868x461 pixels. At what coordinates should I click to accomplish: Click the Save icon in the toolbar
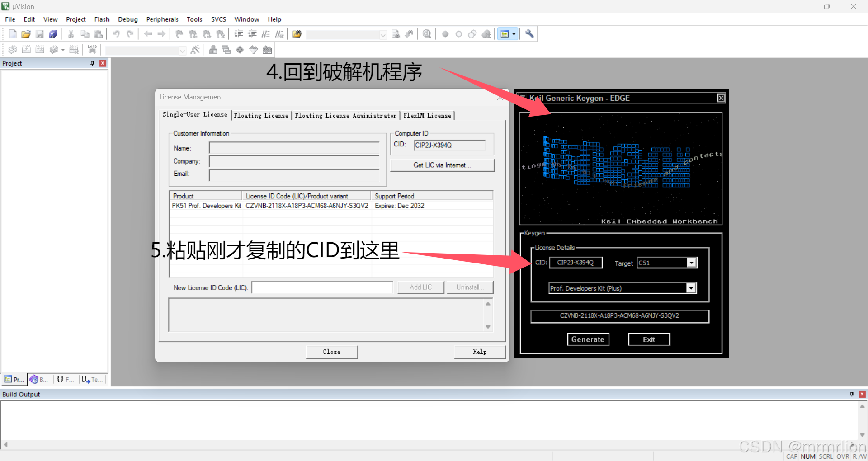[x=40, y=34]
